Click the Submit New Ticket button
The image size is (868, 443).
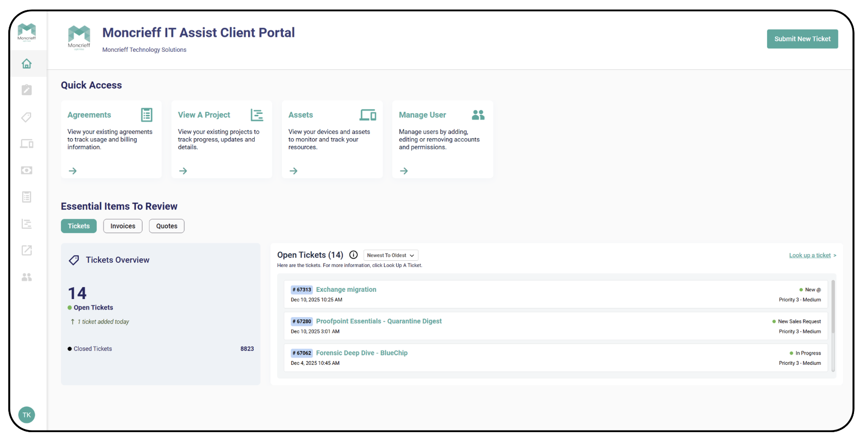pyautogui.click(x=802, y=39)
